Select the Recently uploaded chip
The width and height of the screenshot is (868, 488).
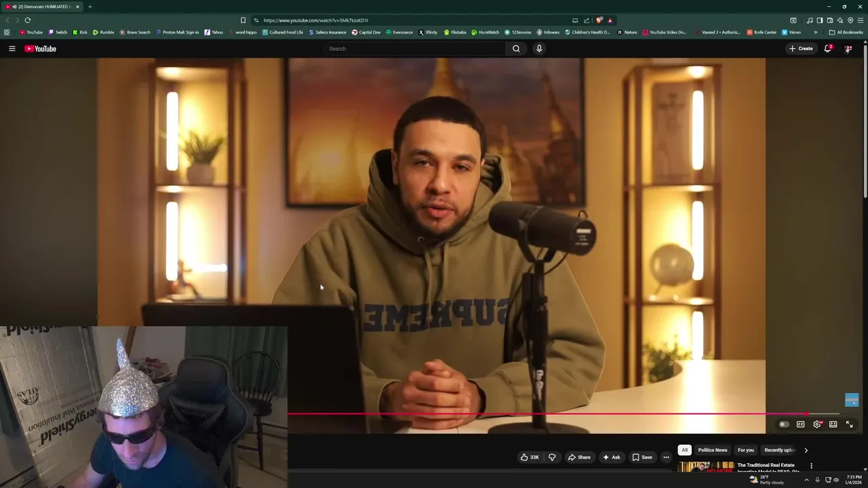point(778,450)
